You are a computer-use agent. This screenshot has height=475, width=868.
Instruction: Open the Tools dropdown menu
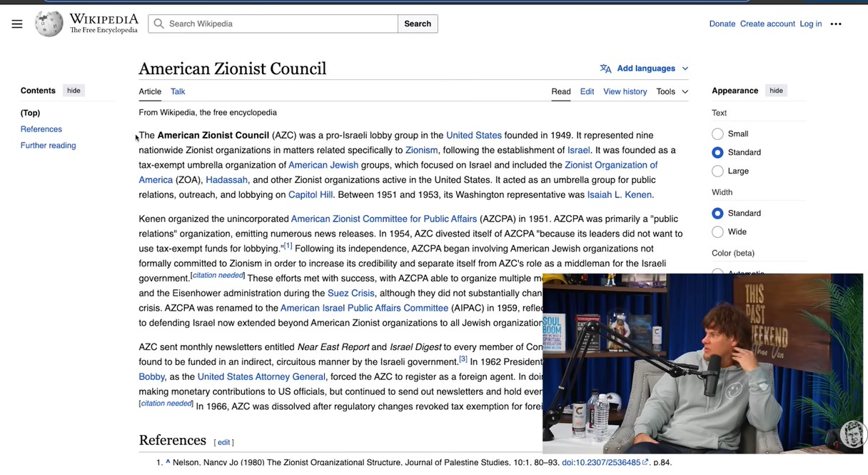pyautogui.click(x=672, y=91)
